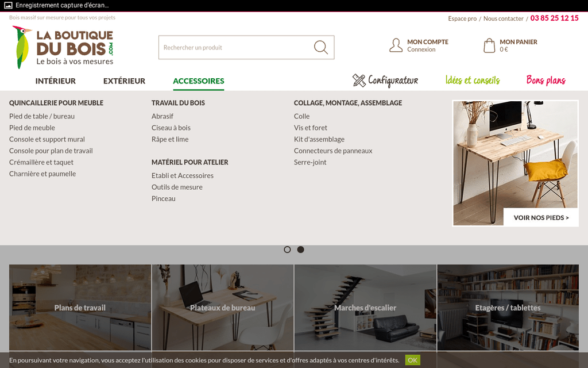
Task: Open the Ciseau à bois category
Action: [x=171, y=128]
